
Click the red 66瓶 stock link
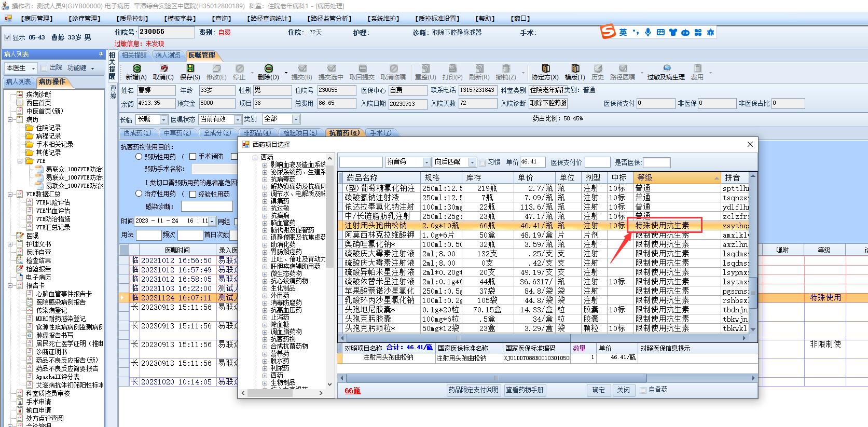tap(353, 391)
